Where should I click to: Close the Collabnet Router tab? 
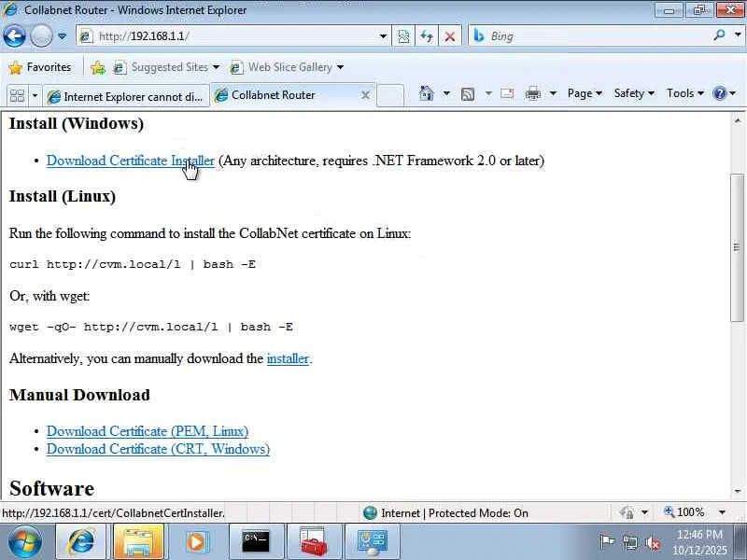point(365,95)
